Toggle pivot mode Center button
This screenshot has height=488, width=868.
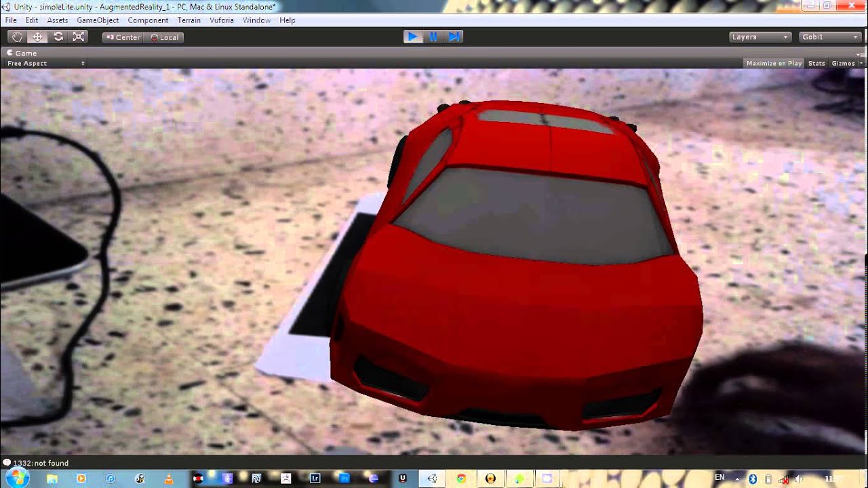[x=123, y=37]
